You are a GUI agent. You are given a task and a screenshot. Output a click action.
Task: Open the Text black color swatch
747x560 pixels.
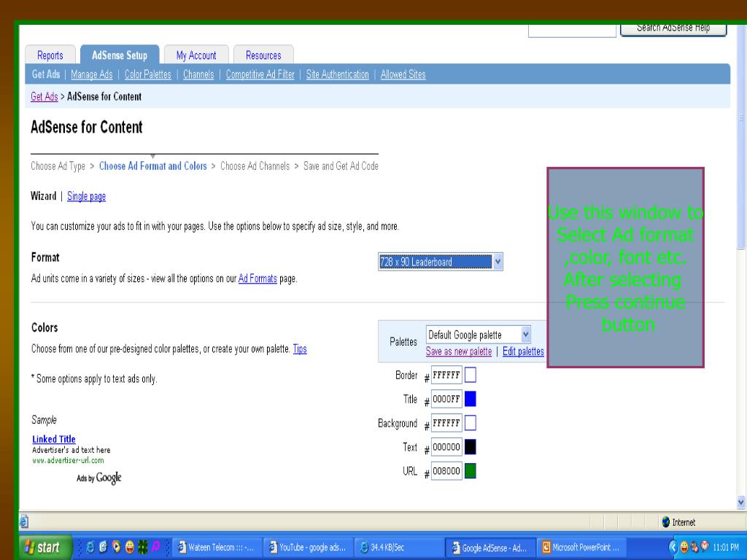tap(471, 447)
